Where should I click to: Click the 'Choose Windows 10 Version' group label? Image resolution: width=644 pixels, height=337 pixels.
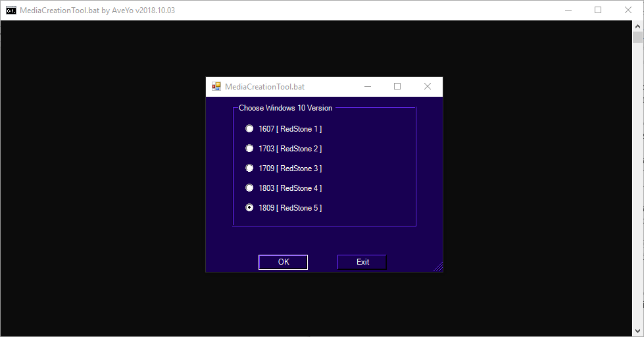coord(285,108)
